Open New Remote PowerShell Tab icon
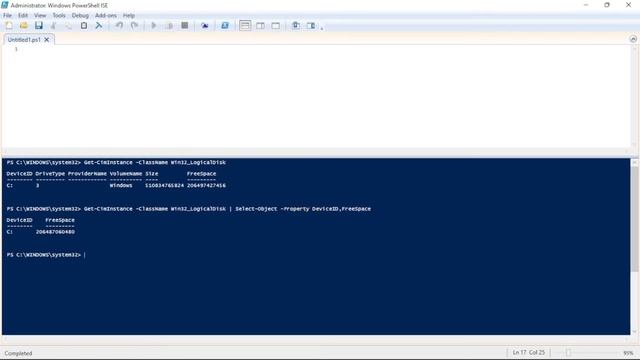The width and height of the screenshot is (640, 360). click(x=204, y=26)
